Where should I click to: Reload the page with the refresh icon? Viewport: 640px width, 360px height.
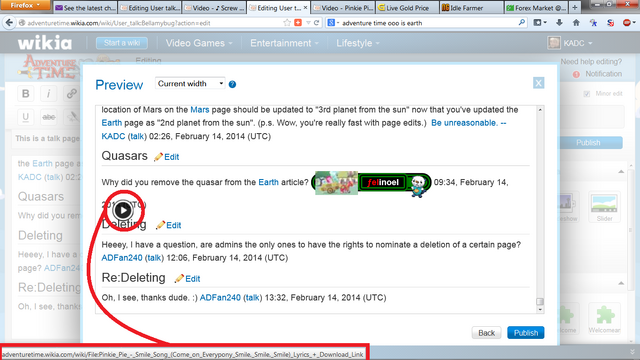pos(316,23)
